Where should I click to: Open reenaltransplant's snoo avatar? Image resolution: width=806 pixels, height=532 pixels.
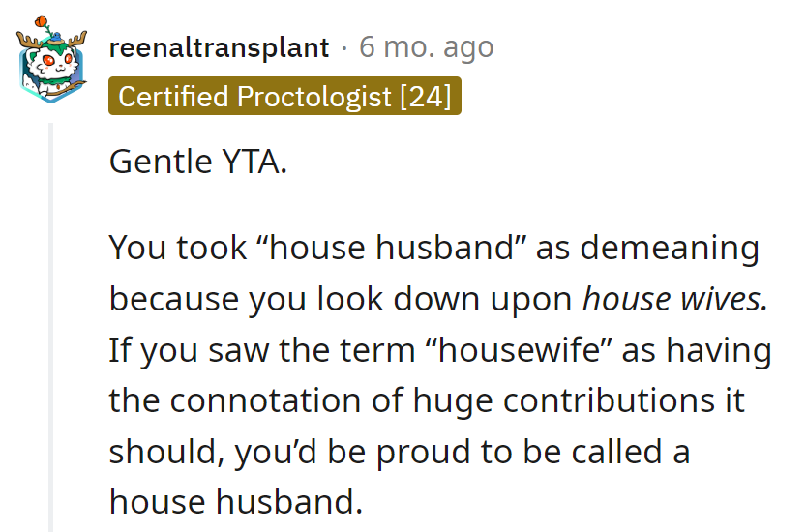(51, 60)
